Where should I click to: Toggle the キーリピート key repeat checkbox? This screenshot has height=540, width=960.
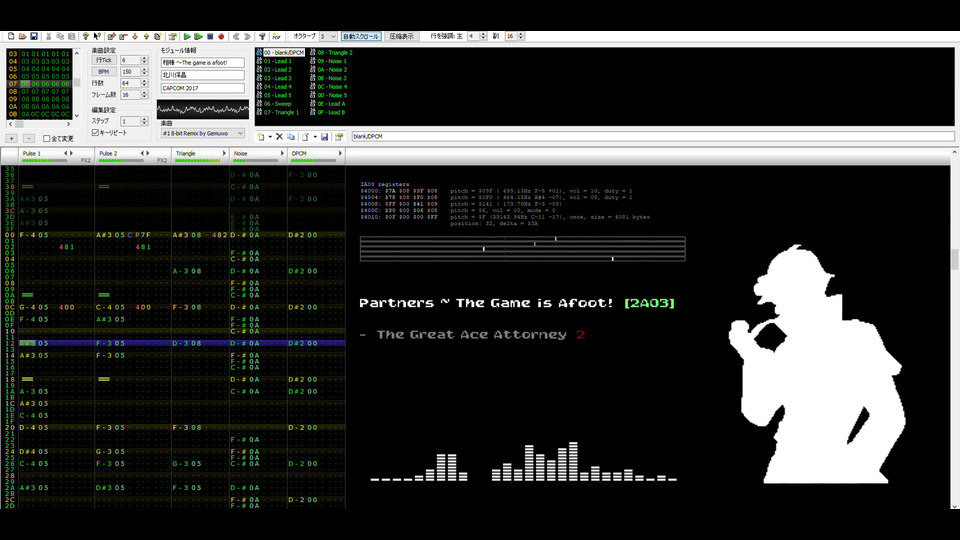point(95,133)
